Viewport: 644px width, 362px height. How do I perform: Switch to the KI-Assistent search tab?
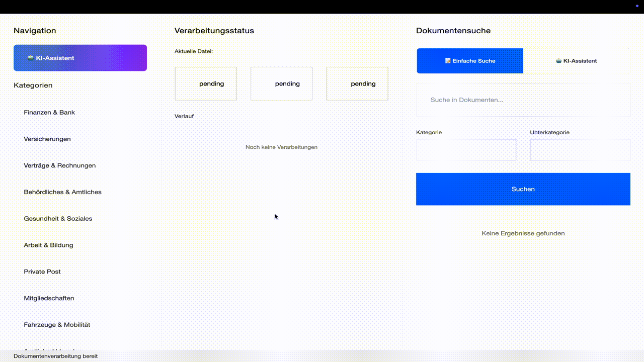tap(577, 61)
